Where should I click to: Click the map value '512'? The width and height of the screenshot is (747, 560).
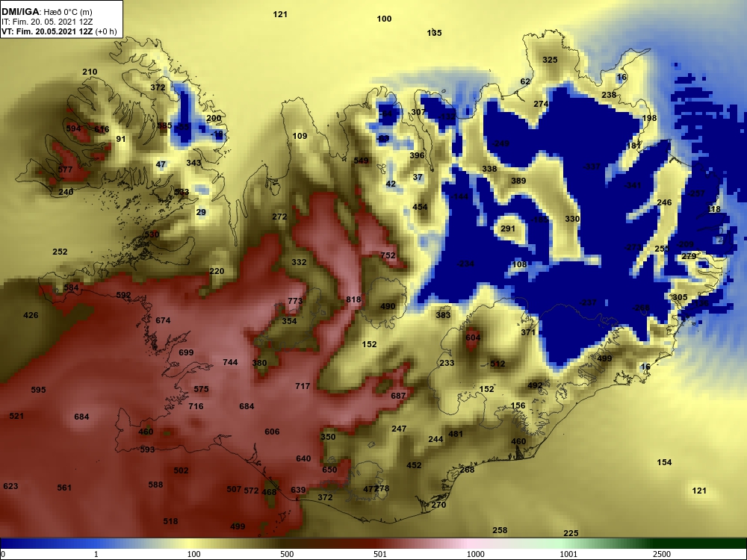498,364
